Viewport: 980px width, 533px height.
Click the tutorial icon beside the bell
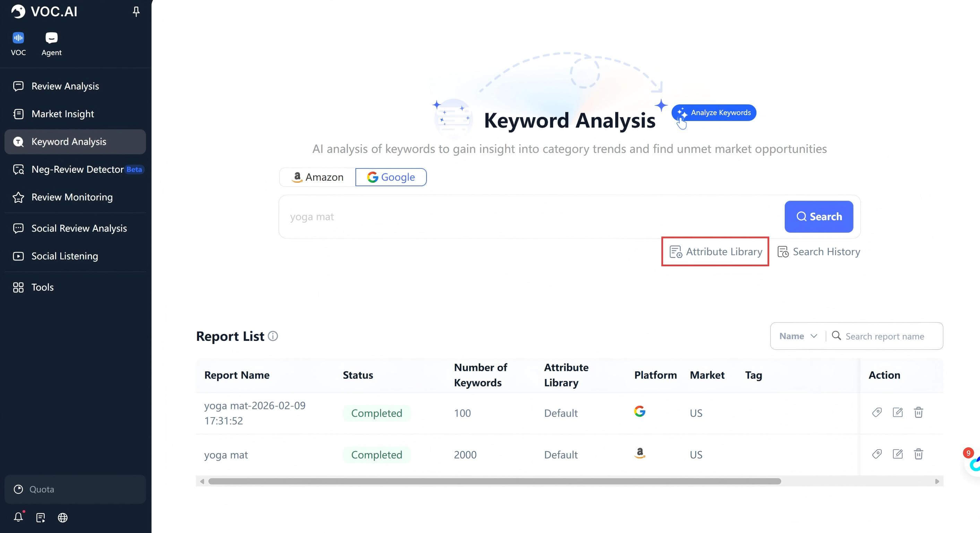point(41,517)
